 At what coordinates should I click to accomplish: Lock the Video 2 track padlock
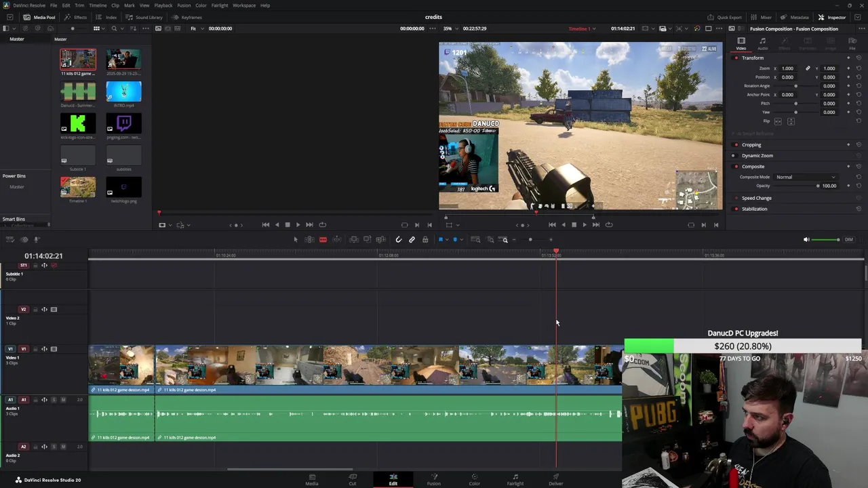(x=35, y=310)
